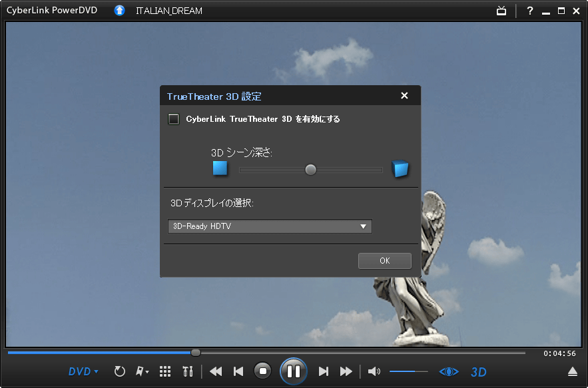588x388 pixels.
Task: Click the ITALIAN_DREAM title text
Action: (169, 11)
